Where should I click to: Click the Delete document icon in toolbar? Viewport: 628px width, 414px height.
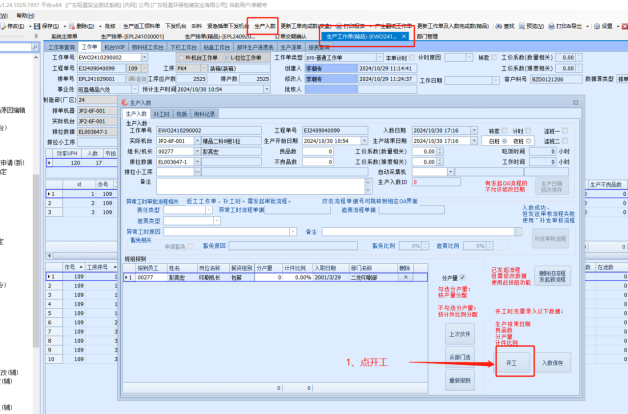72,26
